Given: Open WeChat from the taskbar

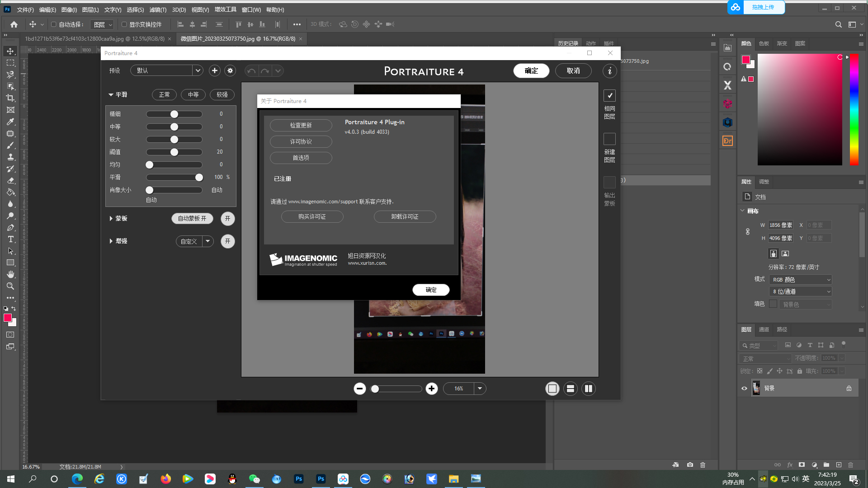Looking at the screenshot, I should [x=255, y=479].
